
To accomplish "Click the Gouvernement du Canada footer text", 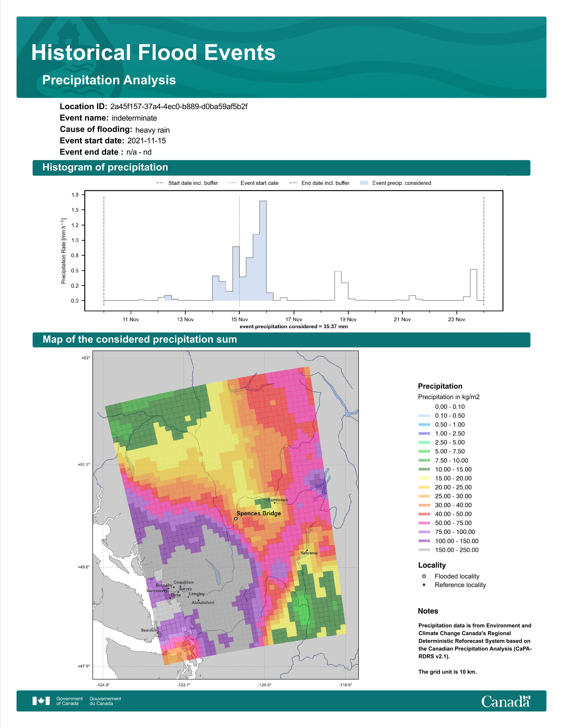I will (x=105, y=701).
